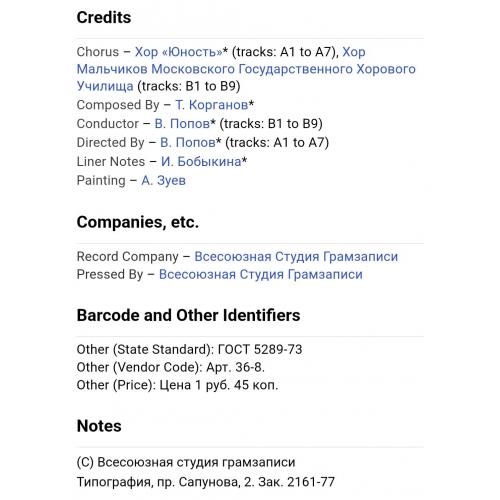The height and width of the screenshot is (500, 500).
Task: Click В. Попов in the Conductor credit
Action: click(x=182, y=124)
